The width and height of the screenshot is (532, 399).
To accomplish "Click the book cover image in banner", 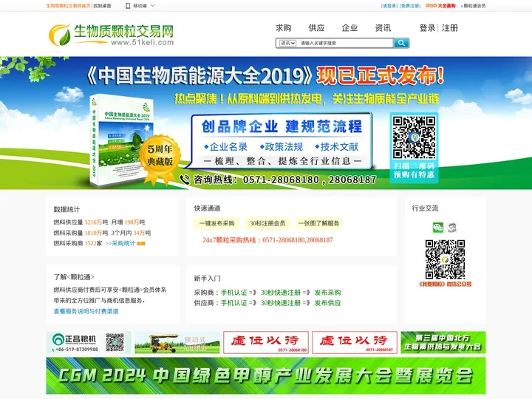I will point(122,141).
